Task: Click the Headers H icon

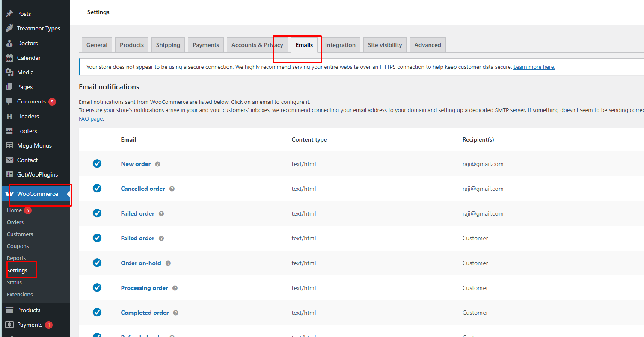Action: 9,116
